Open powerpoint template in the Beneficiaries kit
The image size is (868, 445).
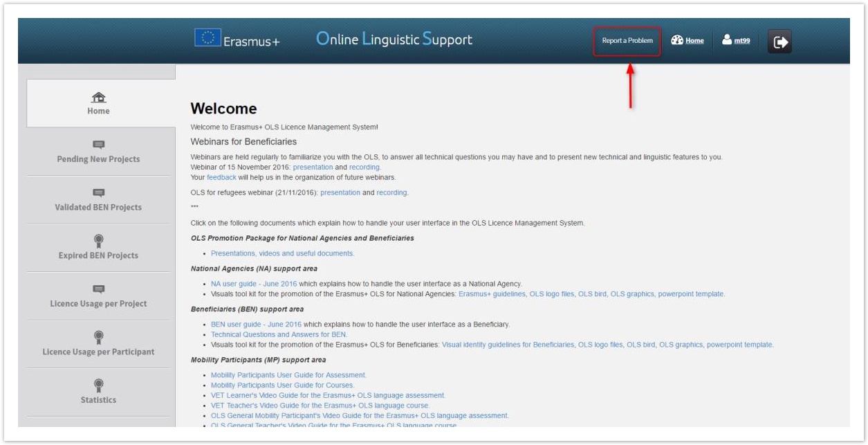(x=739, y=345)
